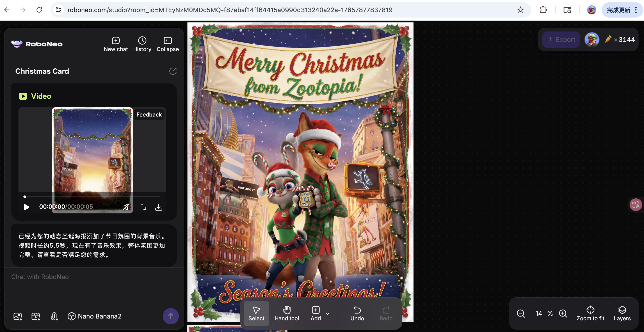
Task: Open Chrome's three-dot browser menu
Action: click(636, 10)
